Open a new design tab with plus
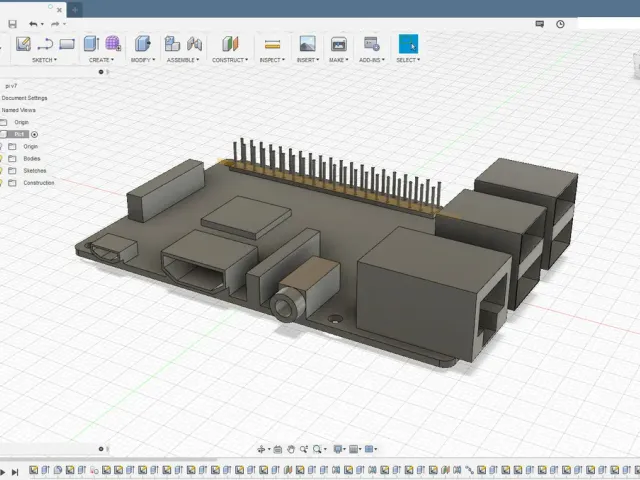The width and height of the screenshot is (640, 480). click(75, 10)
